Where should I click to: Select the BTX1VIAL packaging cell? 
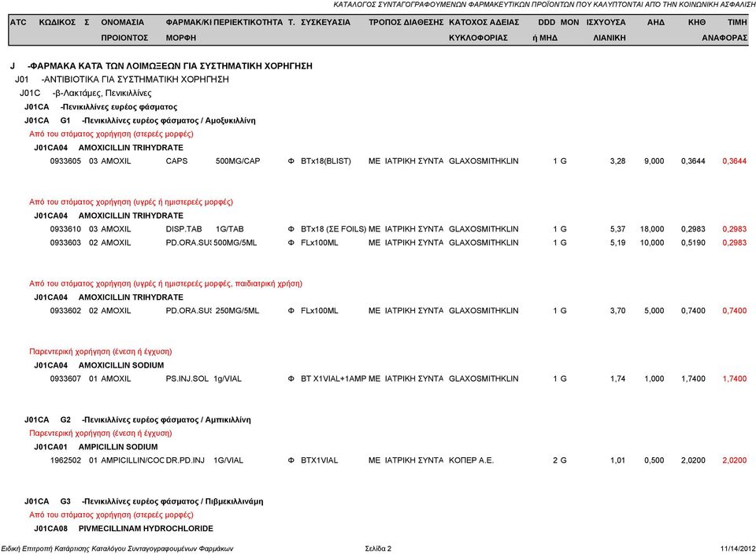(319, 460)
